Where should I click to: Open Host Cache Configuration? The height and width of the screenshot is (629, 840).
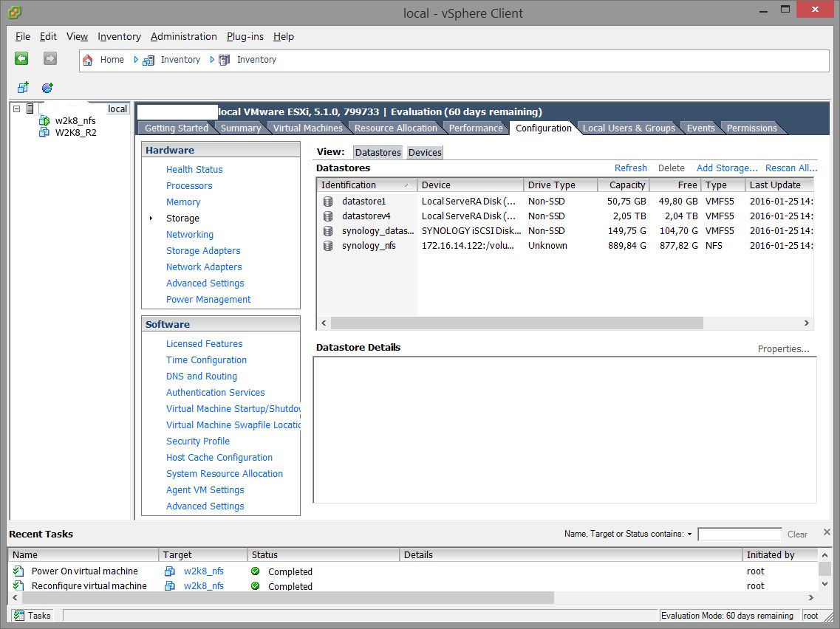tap(219, 457)
